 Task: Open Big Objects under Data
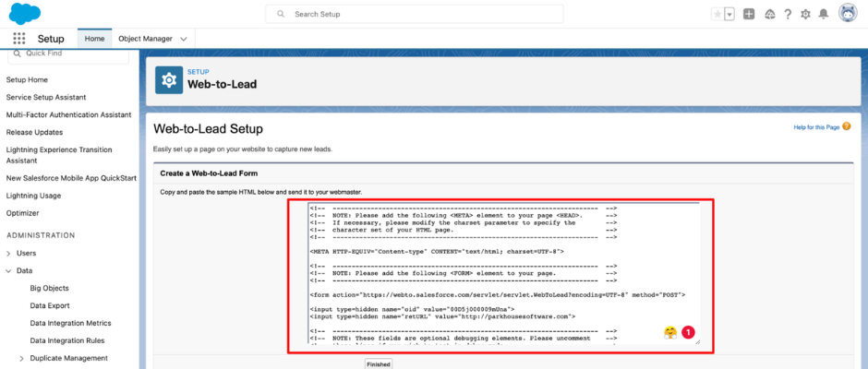pyautogui.click(x=49, y=288)
